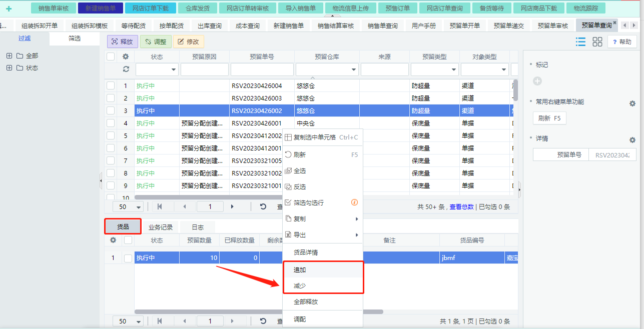Open 预留仓库 column filter dropdown

[x=354, y=69]
